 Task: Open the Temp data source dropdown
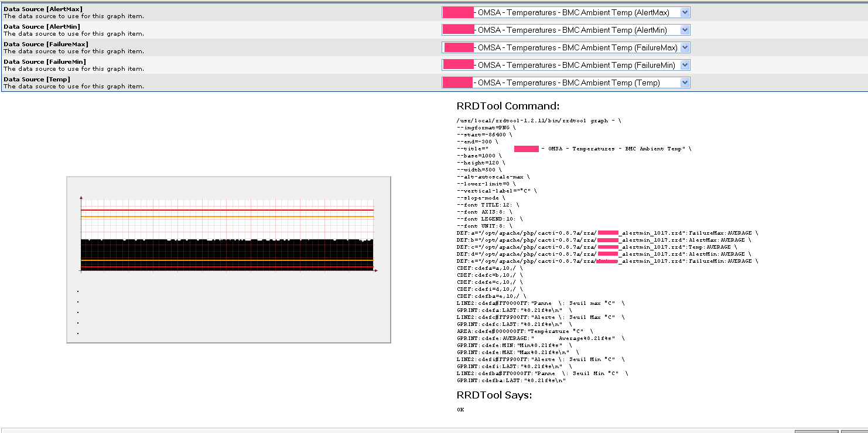click(x=566, y=83)
